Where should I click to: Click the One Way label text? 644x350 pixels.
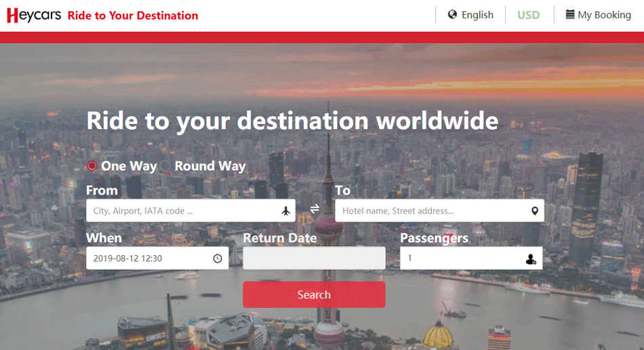[x=129, y=166]
